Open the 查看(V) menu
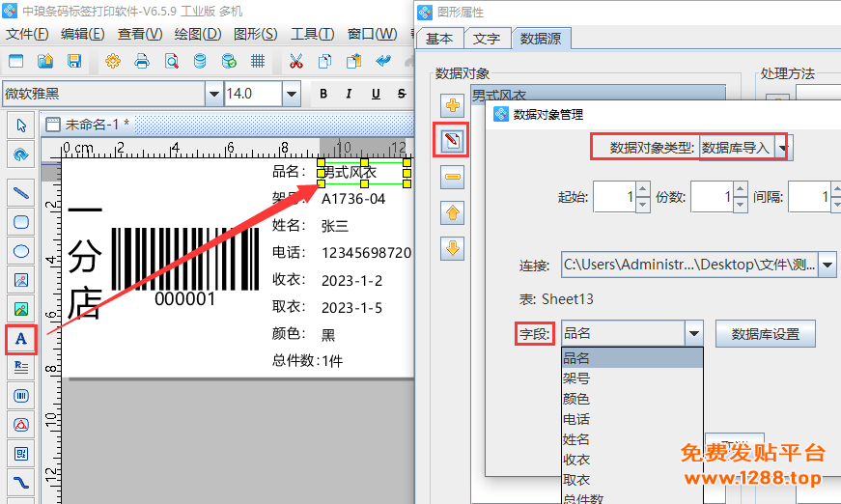This screenshot has width=841, height=504. tap(140, 35)
